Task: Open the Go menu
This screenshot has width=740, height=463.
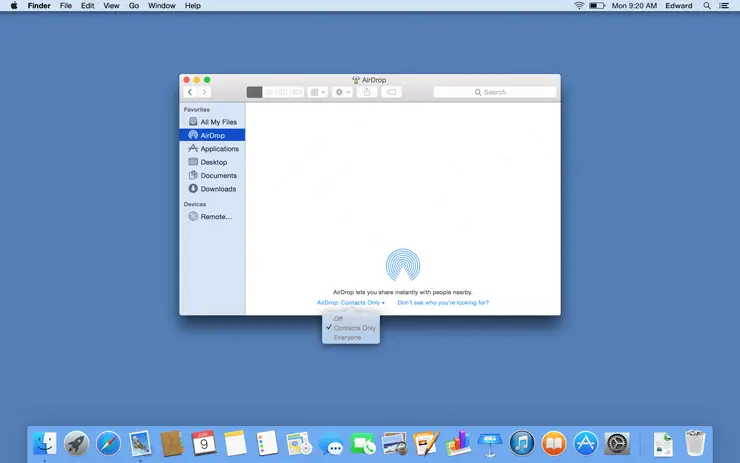Action: click(x=134, y=6)
